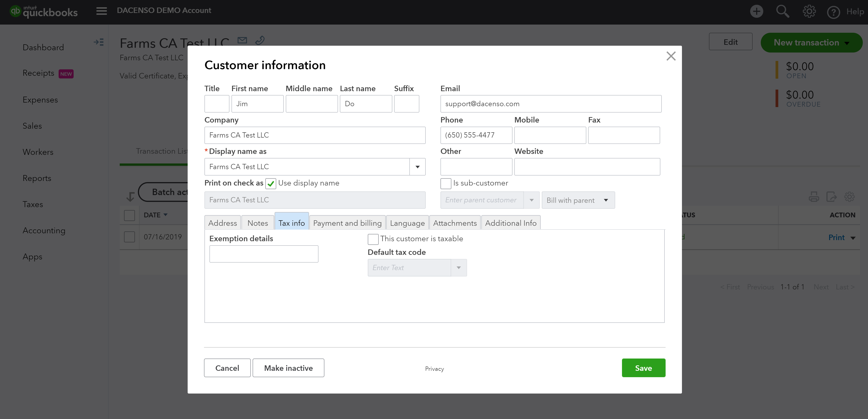The width and height of the screenshot is (868, 419).
Task: Open the Privacy link
Action: coord(434,369)
